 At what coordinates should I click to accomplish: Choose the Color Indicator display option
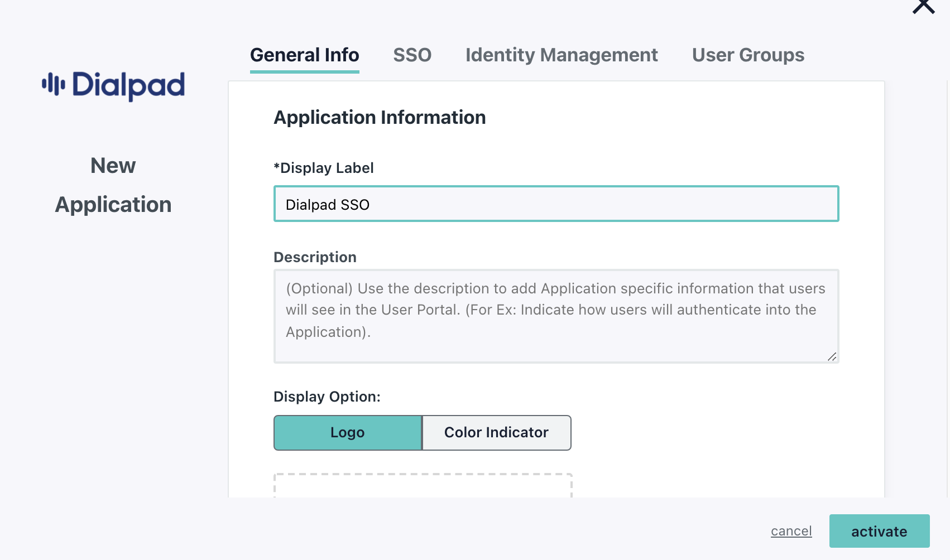[x=497, y=432]
